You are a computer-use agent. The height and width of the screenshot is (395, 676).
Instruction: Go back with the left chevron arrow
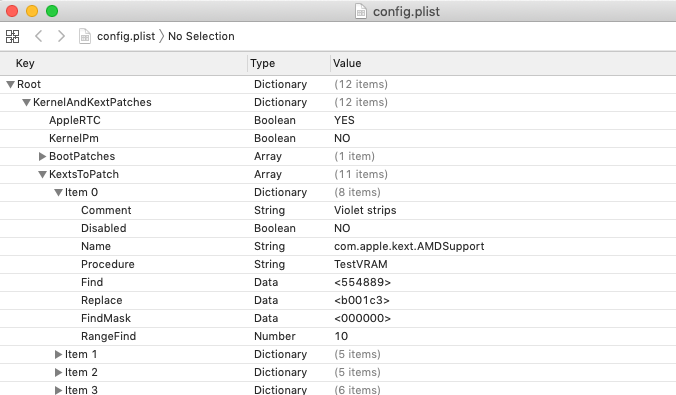(x=38, y=36)
